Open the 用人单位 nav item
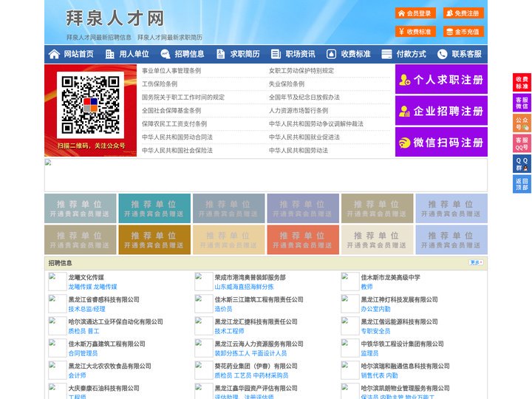 (x=134, y=54)
